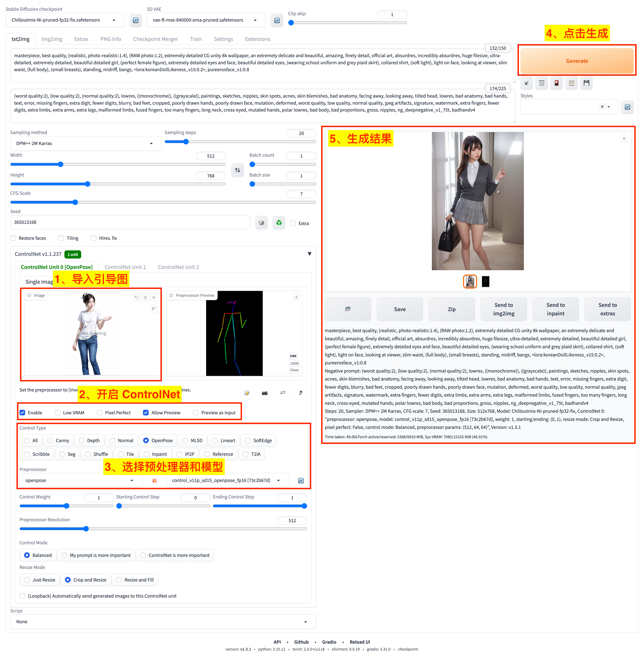Refresh the Stable Diffusion checkpoint list
644x658 pixels.
(136, 20)
